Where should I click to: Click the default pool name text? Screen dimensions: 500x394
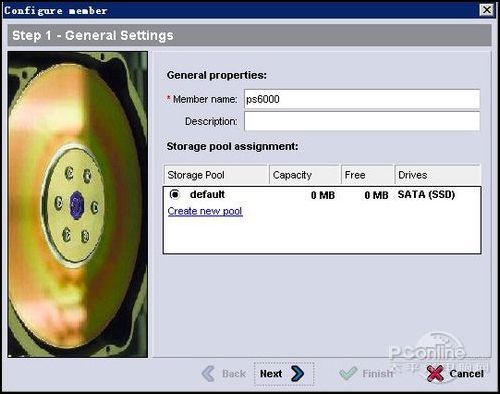(x=207, y=194)
